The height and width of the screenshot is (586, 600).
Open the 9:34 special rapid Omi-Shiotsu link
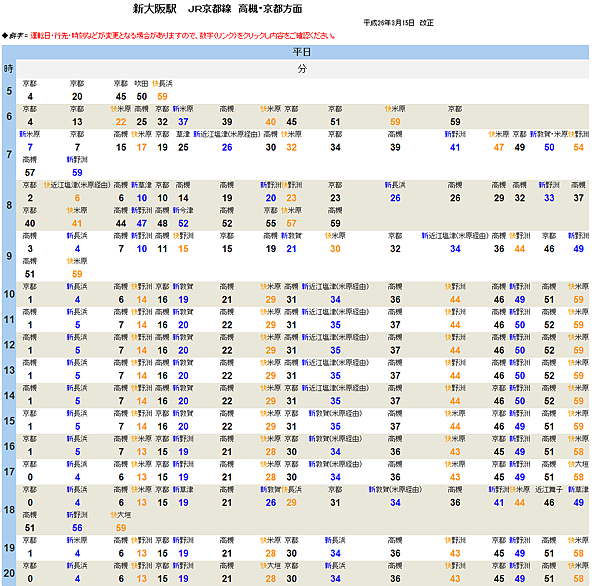455,249
